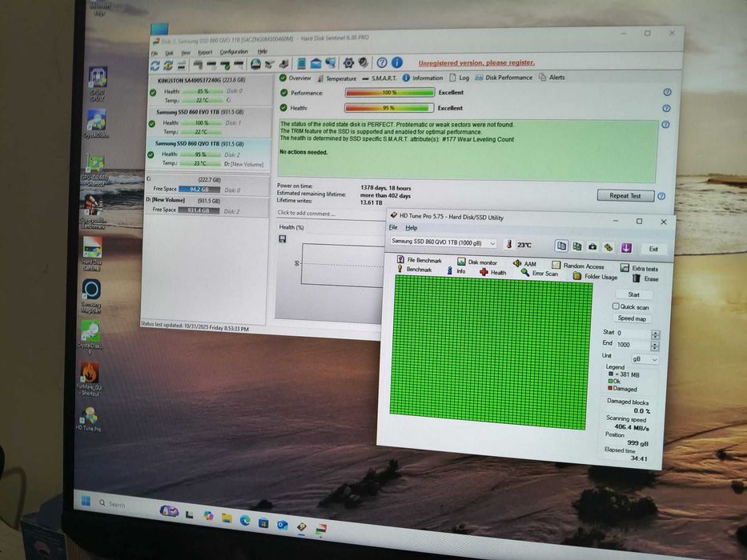Image resolution: width=747 pixels, height=560 pixels.
Task: Switch to the Folder Usage tab in HD Tune
Action: (x=595, y=276)
